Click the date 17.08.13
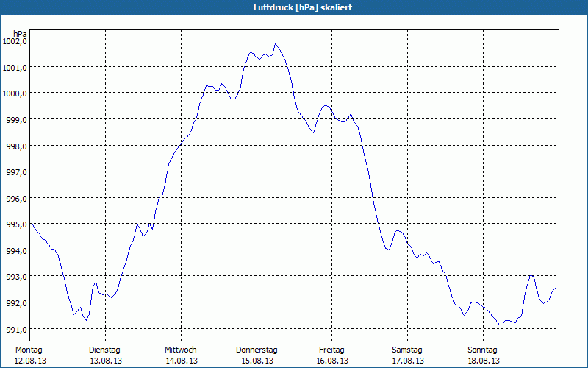The width and height of the screenshot is (588, 368). click(x=408, y=361)
